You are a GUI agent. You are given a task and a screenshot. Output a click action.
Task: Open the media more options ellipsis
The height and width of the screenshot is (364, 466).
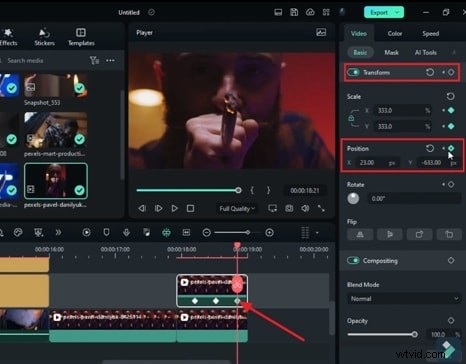tap(110, 60)
